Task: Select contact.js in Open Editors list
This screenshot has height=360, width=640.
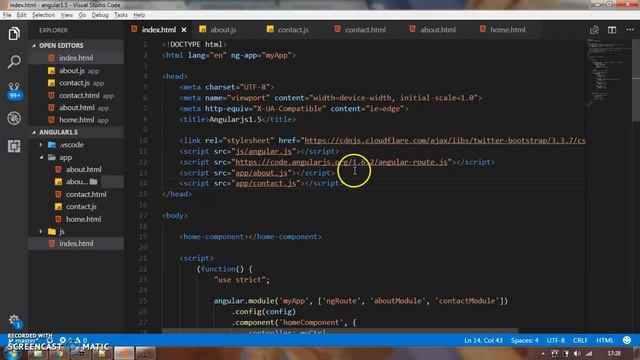Action: point(76,83)
